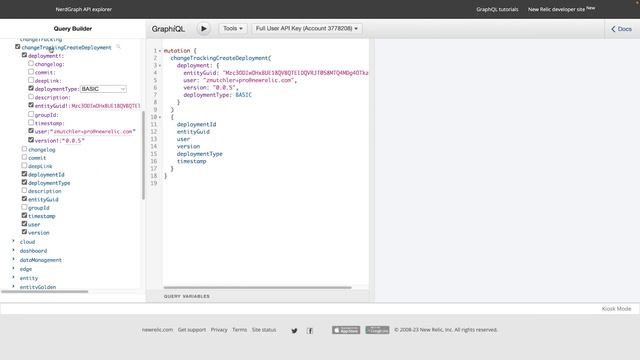
Task: Click the search icon next to changeTrackingCreateDeployment
Action: (118, 47)
